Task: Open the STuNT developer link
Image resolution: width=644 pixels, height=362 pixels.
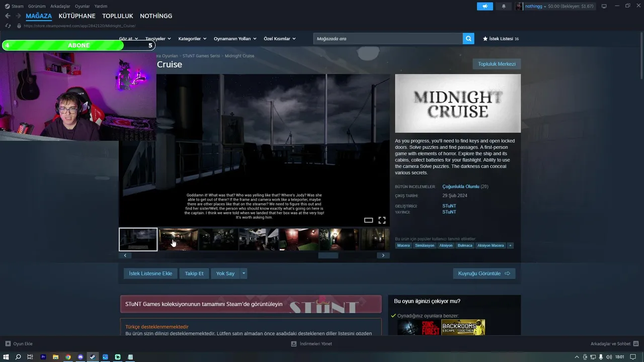Action: coord(449,206)
